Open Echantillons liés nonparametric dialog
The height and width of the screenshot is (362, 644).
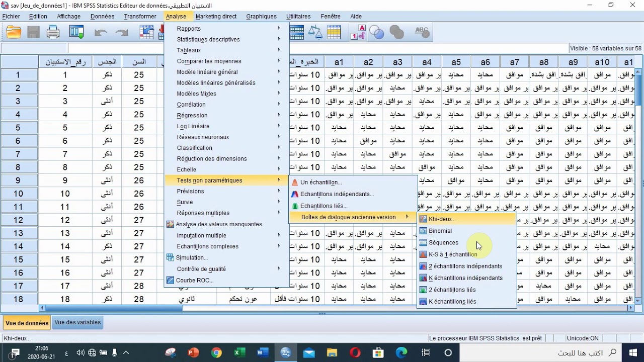(x=353, y=206)
